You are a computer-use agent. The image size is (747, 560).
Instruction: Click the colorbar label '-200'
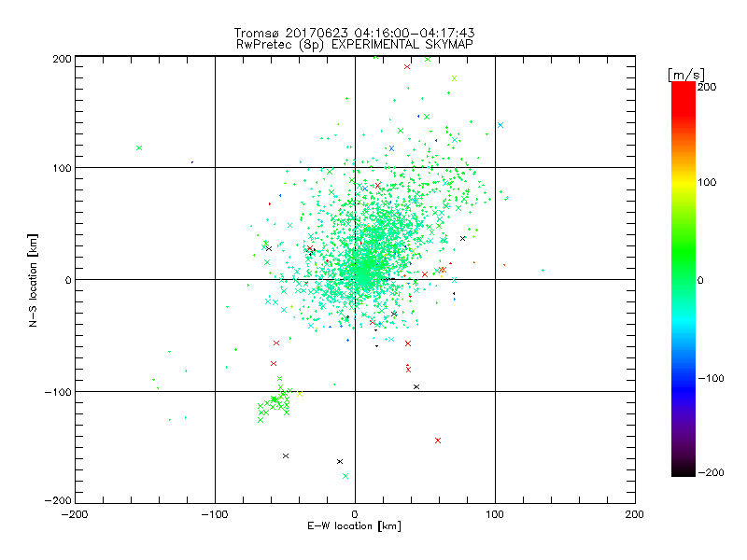click(711, 472)
